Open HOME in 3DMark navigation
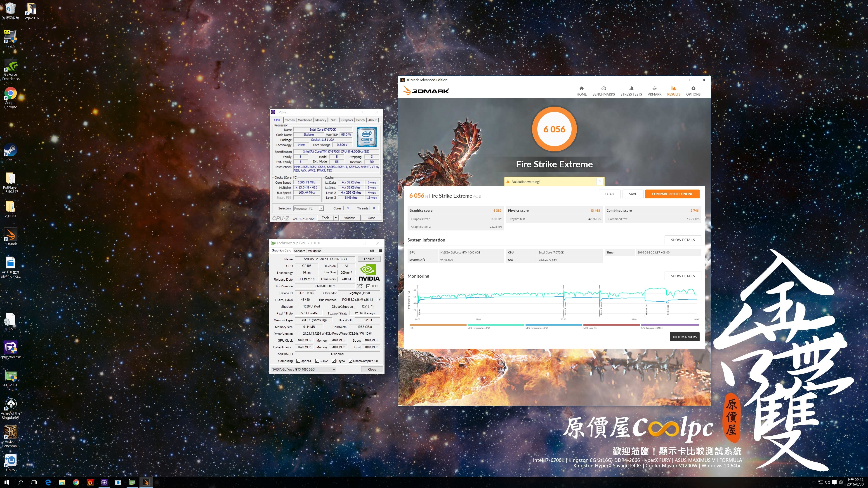 click(581, 91)
